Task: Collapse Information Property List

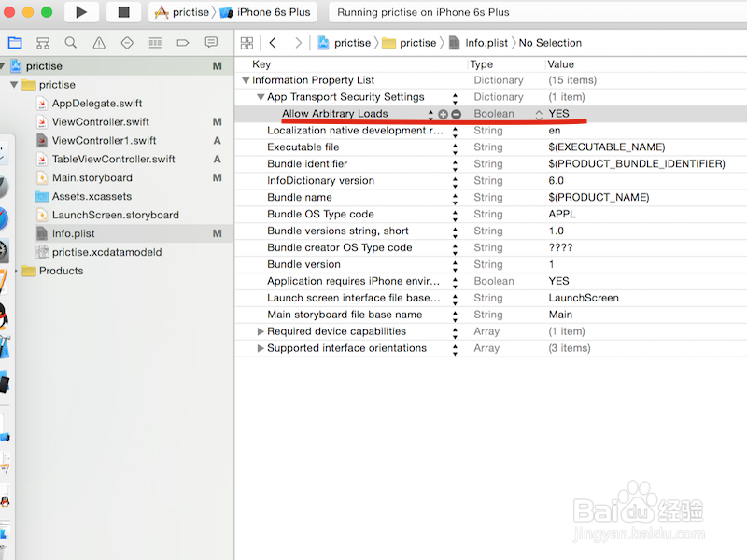Action: coord(246,80)
